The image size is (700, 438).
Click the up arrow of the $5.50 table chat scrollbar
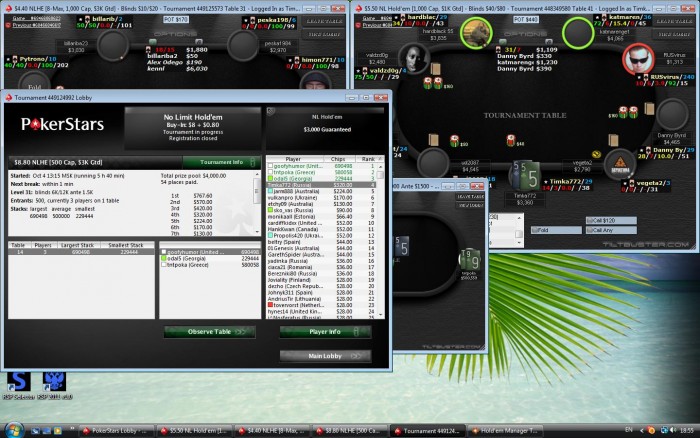pyautogui.click(x=519, y=218)
